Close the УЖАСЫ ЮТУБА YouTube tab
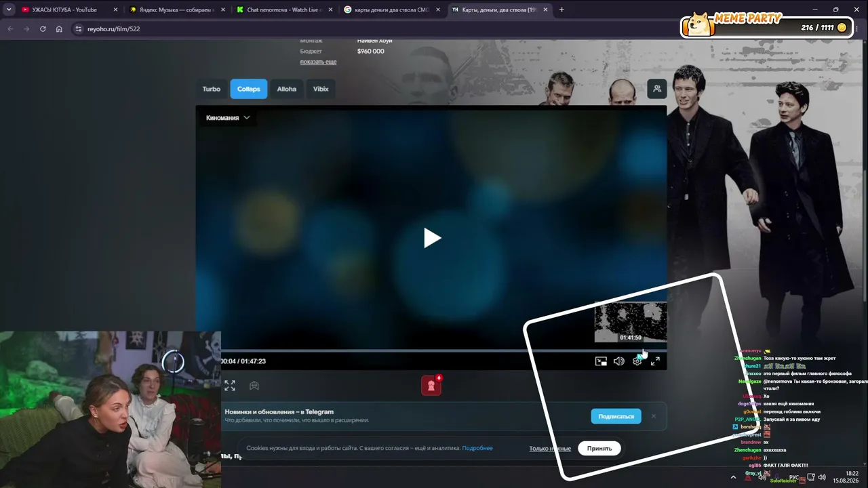 115,9
